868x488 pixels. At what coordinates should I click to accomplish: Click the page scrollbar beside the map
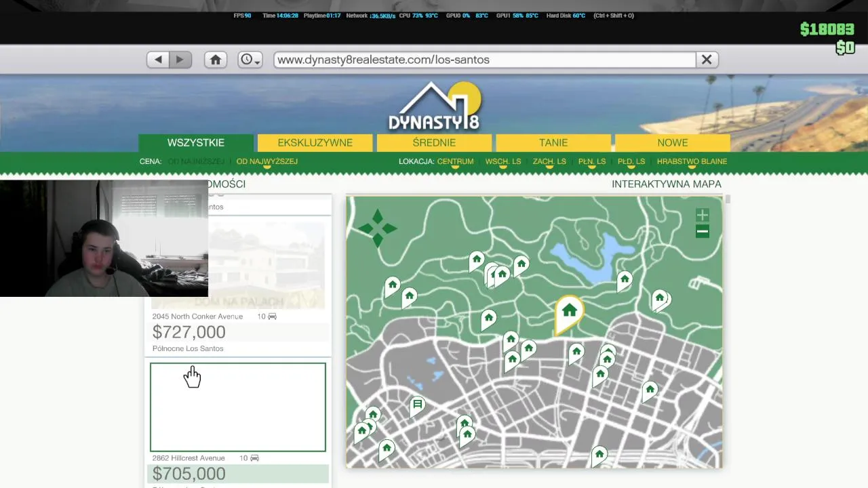point(728,199)
